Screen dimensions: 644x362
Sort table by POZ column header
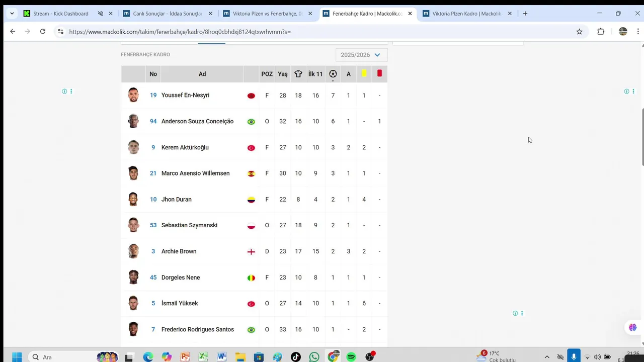267,74
